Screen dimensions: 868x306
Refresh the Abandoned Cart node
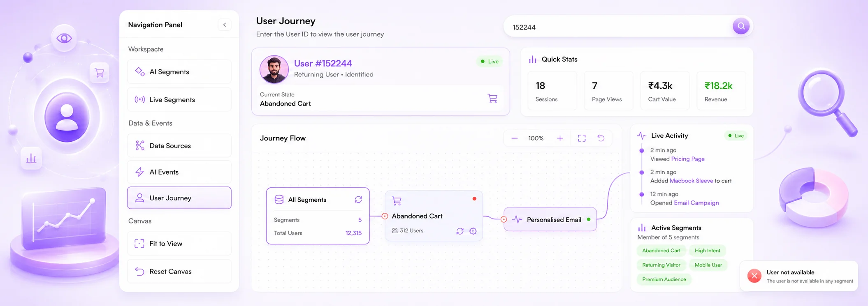[x=460, y=231]
